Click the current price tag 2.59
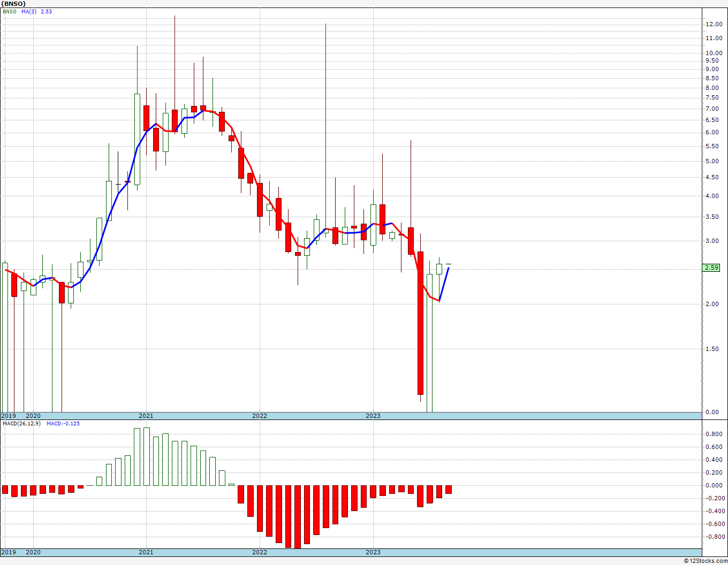Screen dimensions: 728x565 (711, 268)
